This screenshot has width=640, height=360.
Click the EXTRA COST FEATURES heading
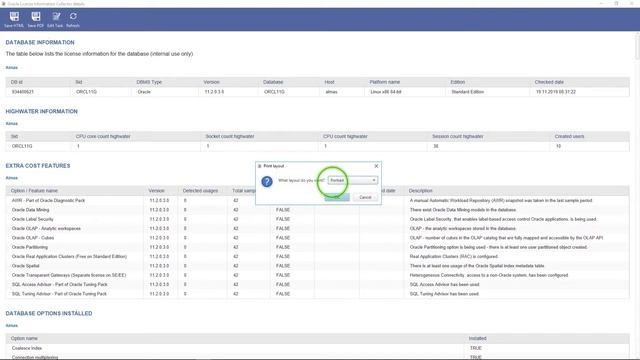click(38, 166)
